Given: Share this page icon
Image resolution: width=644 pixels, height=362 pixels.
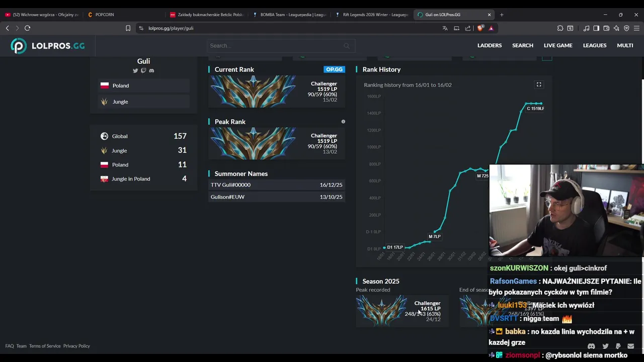Looking at the screenshot, I should point(468,28).
